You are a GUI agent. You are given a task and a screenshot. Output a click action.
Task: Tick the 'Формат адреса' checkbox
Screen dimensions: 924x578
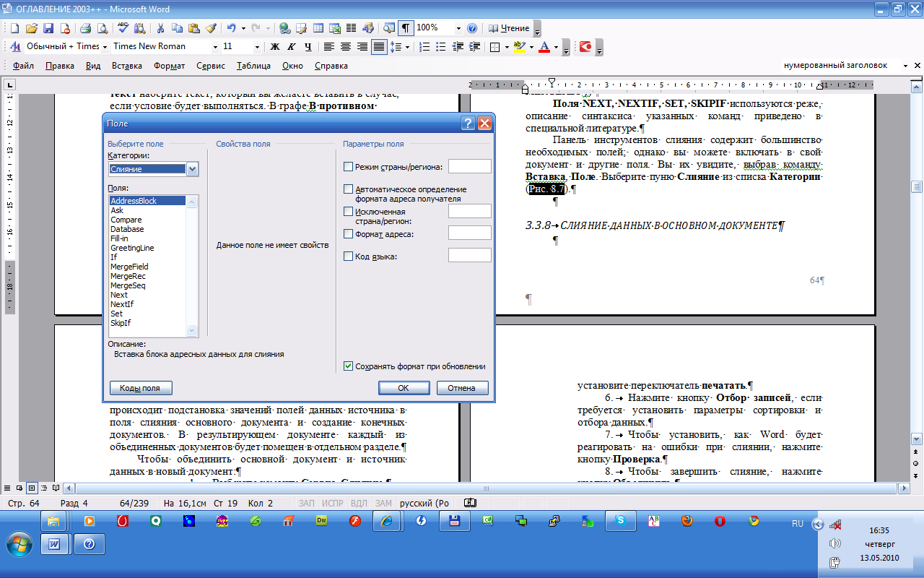[349, 234]
